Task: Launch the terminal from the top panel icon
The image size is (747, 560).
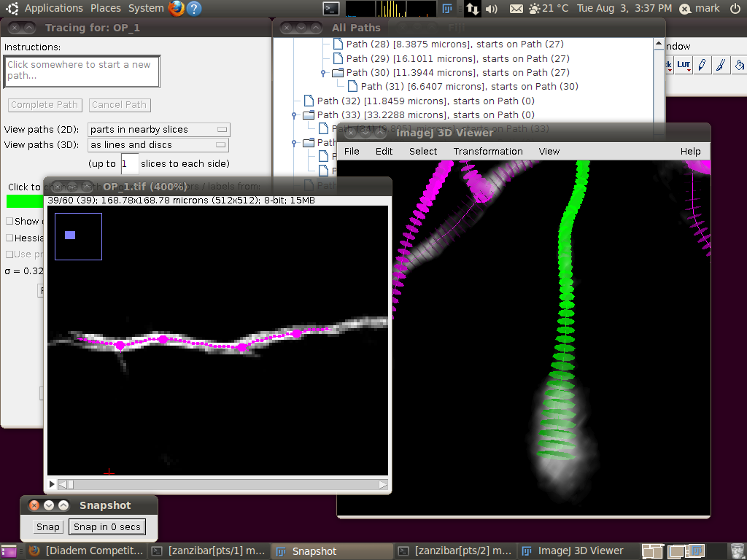Action: (x=330, y=9)
